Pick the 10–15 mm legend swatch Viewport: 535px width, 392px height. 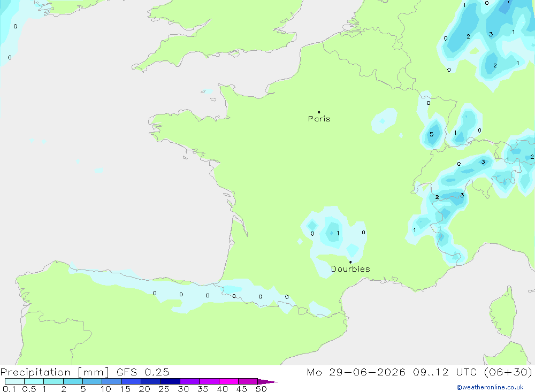pyautogui.click(x=112, y=381)
